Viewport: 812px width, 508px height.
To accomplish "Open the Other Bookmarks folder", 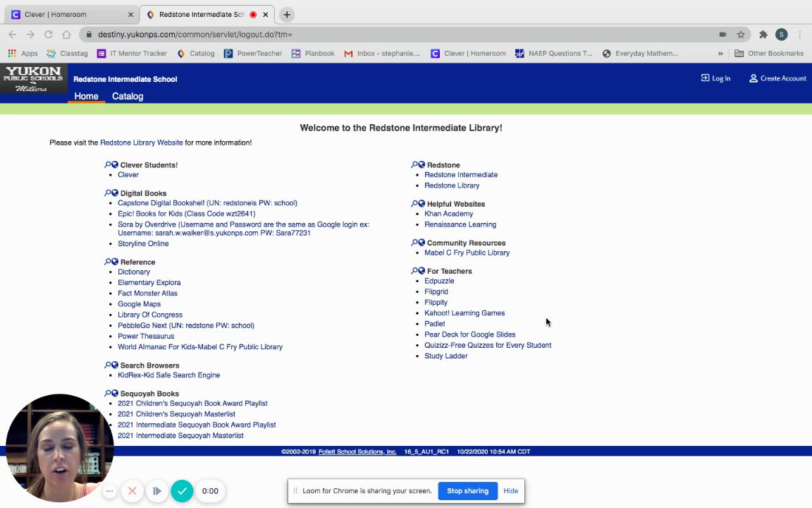I will click(x=768, y=54).
